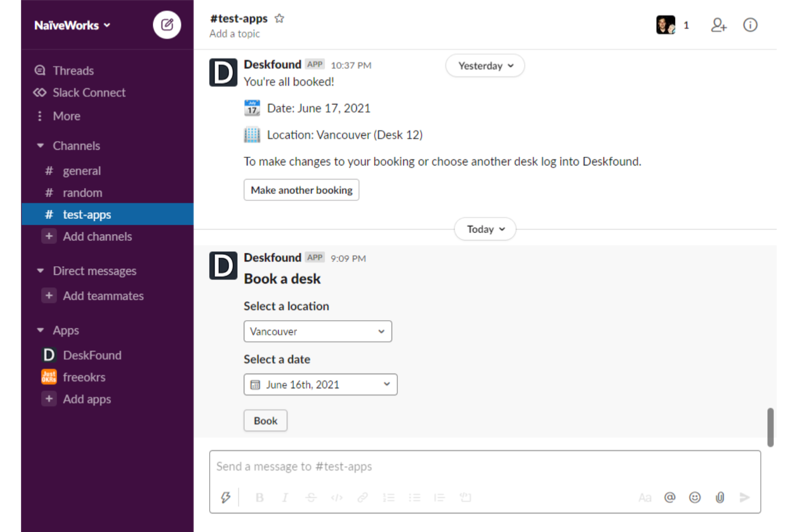
Task: Click the Add apps plus icon
Action: coord(49,399)
